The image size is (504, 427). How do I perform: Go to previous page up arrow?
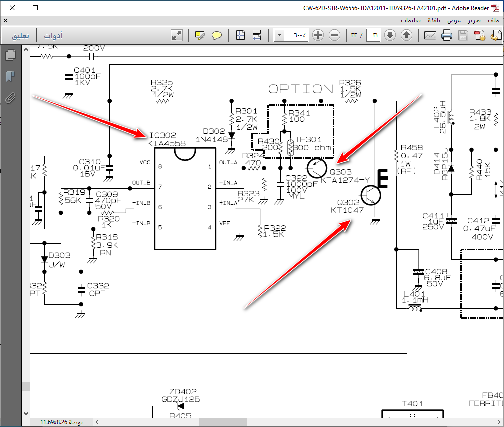[406, 35]
